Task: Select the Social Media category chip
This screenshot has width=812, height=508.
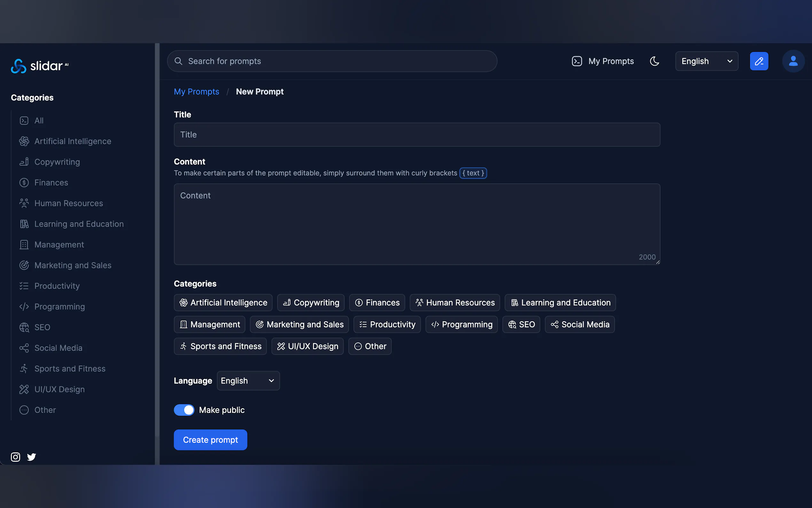Action: (x=580, y=325)
